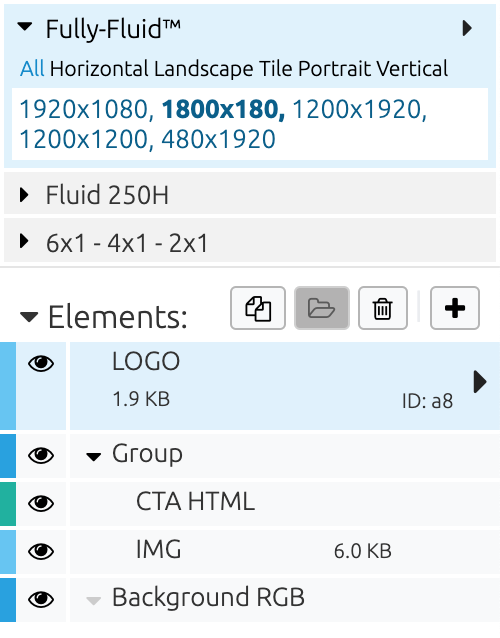The width and height of the screenshot is (500, 638).
Task: Open LOGO element details arrow
Action: (x=480, y=382)
